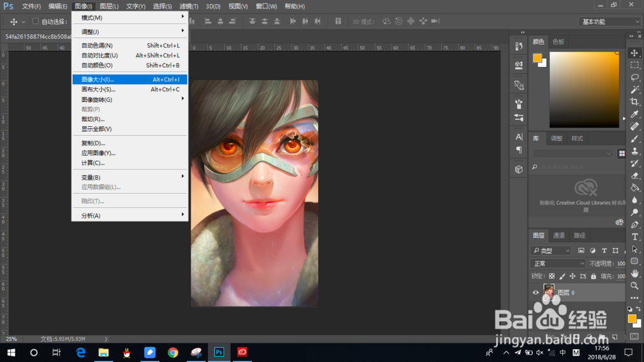Click the 图层 0 layer thumbnail
Viewport: 644px width, 362px height.
[x=549, y=292]
